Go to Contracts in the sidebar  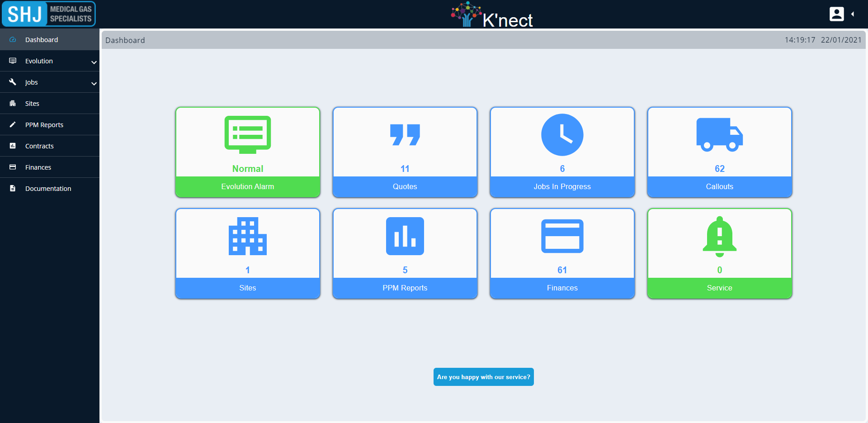click(50, 146)
